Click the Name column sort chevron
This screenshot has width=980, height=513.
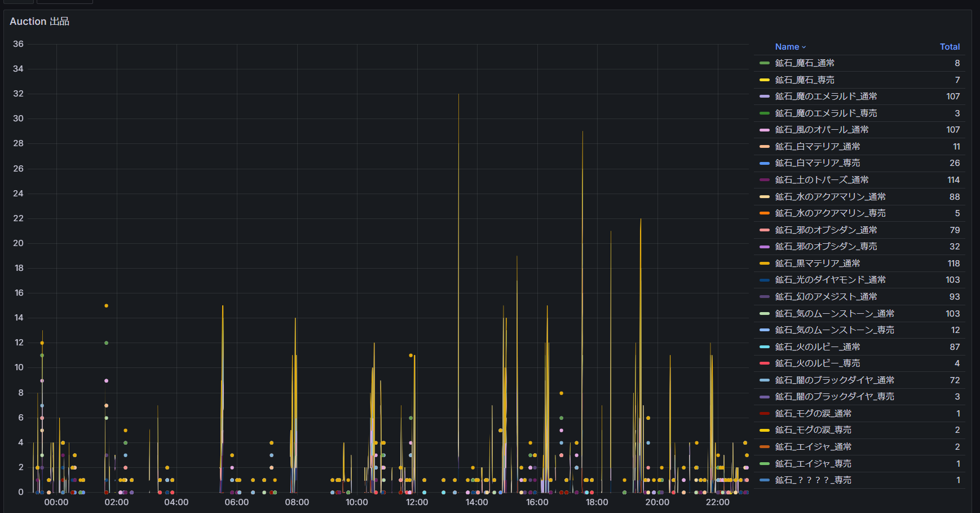[x=804, y=47]
